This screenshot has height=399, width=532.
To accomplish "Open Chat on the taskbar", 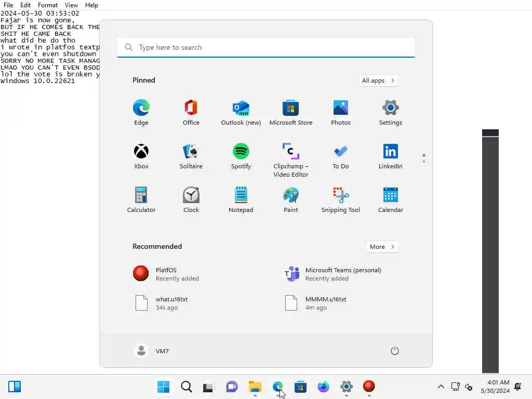I will [232, 387].
